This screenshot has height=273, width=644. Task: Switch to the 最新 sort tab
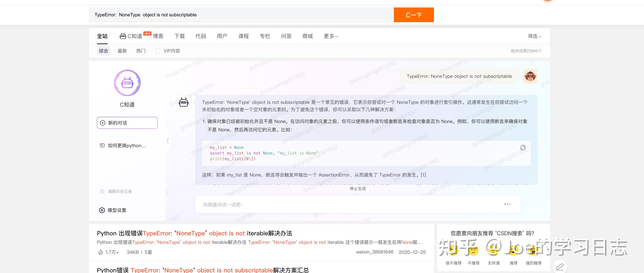[122, 51]
